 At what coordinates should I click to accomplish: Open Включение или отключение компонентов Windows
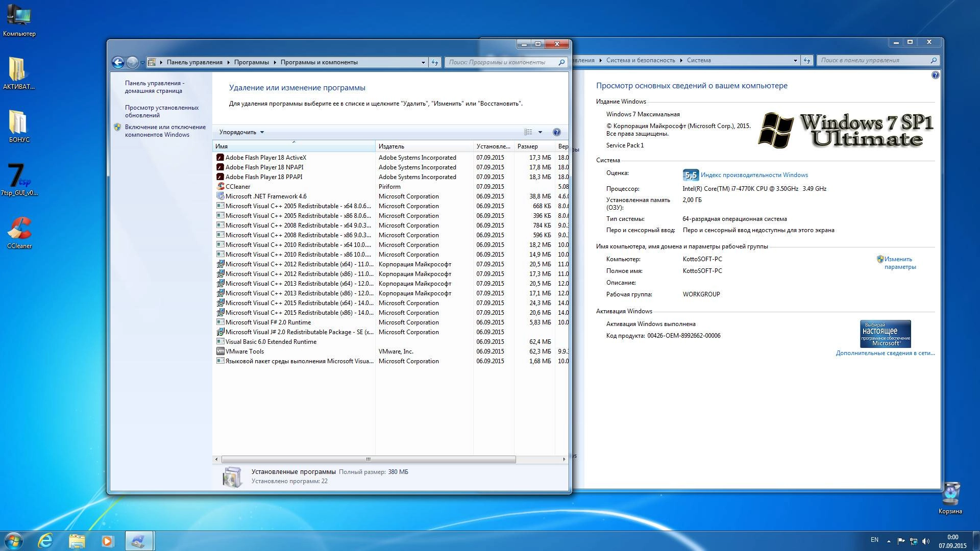pos(165,131)
